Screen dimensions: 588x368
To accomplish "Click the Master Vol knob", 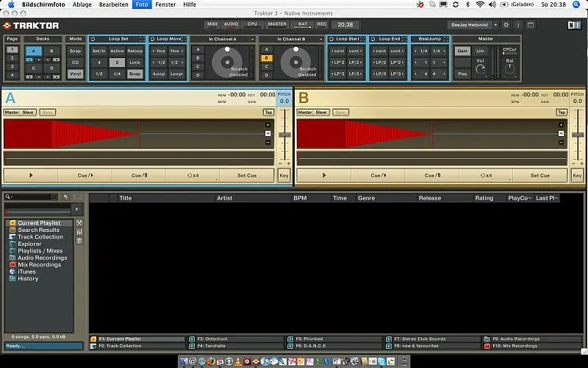I will click(x=481, y=69).
